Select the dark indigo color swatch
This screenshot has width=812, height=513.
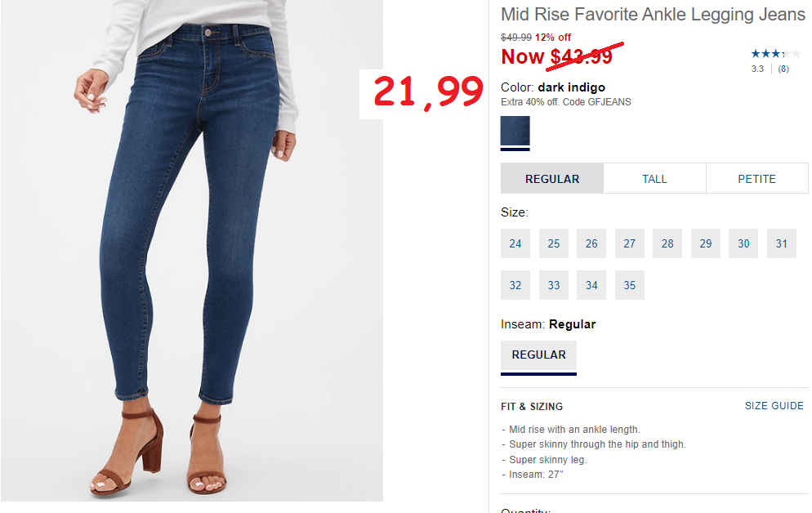(x=515, y=131)
